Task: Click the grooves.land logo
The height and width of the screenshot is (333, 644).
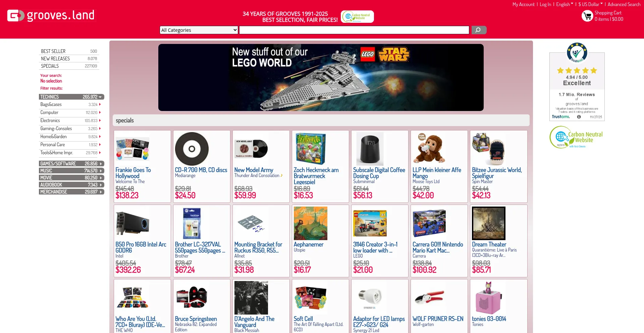Action: 52,15
